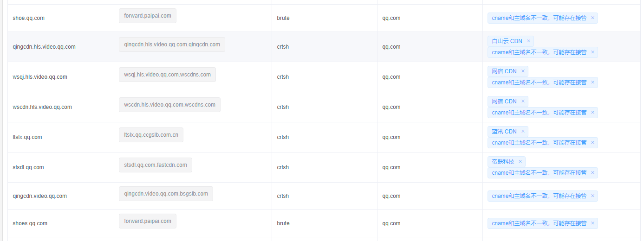This screenshot has width=644, height=241.
Task: Remove 网宿 CDN tag on wscdn.hls.video.qq.com row
Action: (523, 101)
